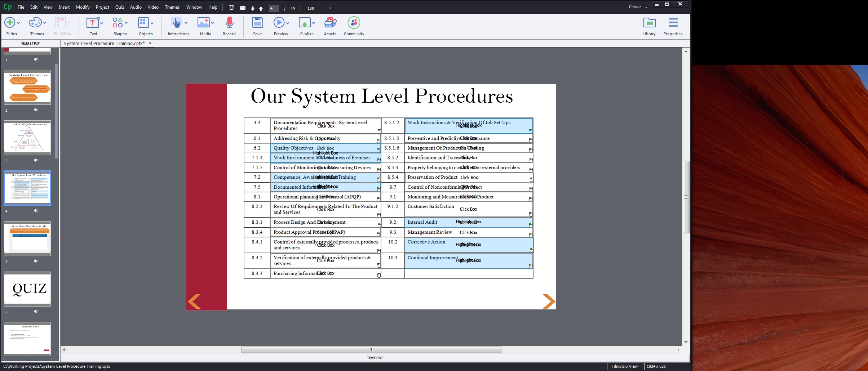Open the Shapes tool
Screen dimensions: 868x371
(x=118, y=23)
